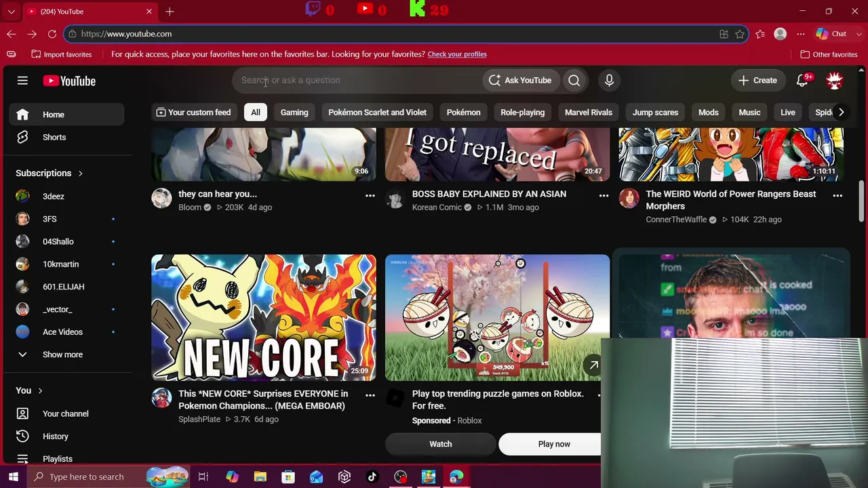Open Your custom feed chip
Screen dimensions: 868x488
[194, 113]
